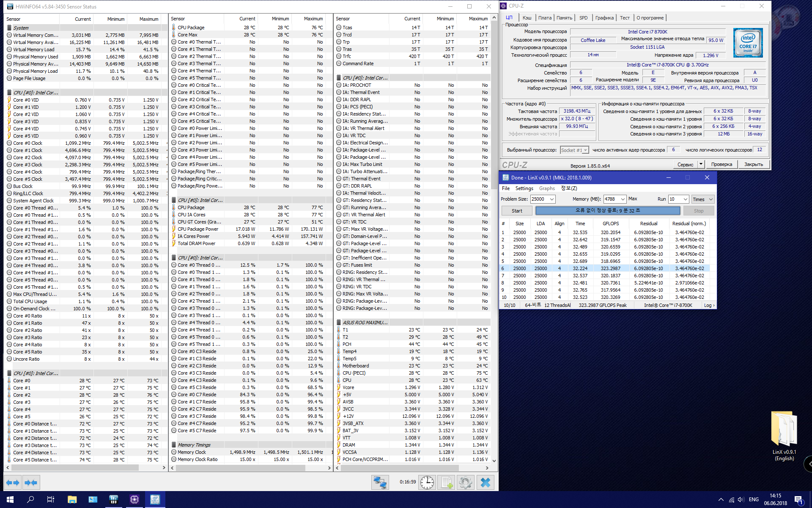Click the Intel Core i7 logo in CPU-Z
Viewport: 812px width, 508px height.
(x=748, y=43)
